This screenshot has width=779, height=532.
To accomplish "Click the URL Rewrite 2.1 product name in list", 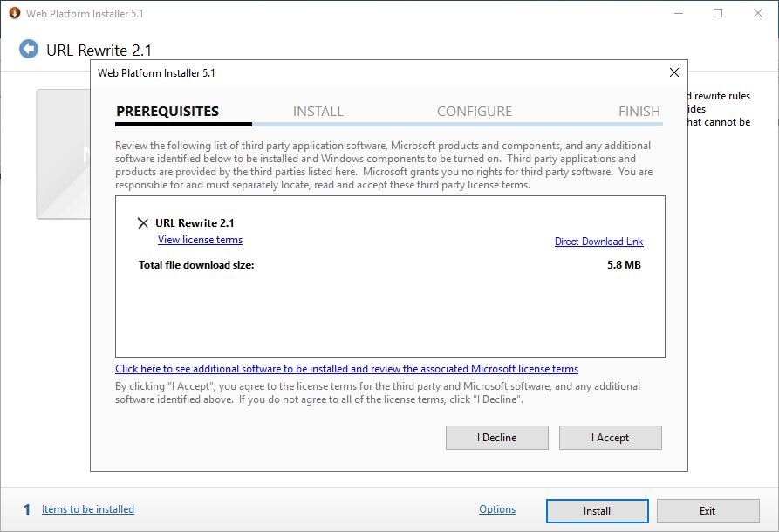I will tap(195, 223).
